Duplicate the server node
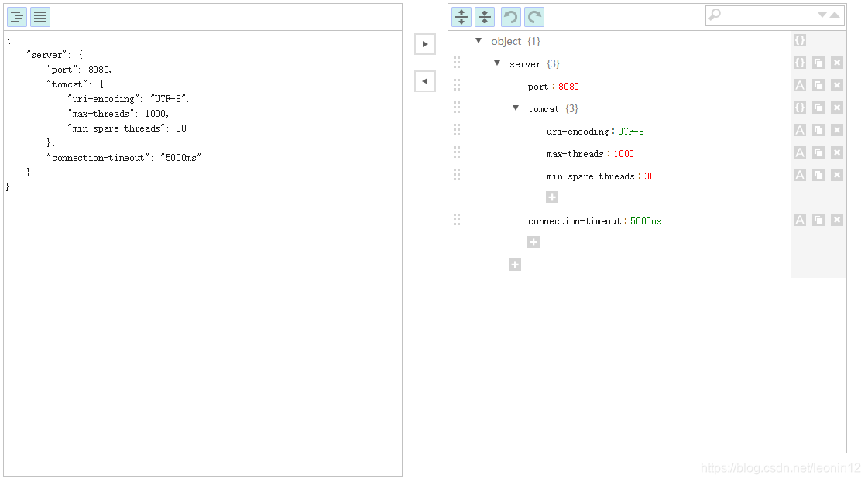Screen dimensions: 868x482 pyautogui.click(x=818, y=63)
